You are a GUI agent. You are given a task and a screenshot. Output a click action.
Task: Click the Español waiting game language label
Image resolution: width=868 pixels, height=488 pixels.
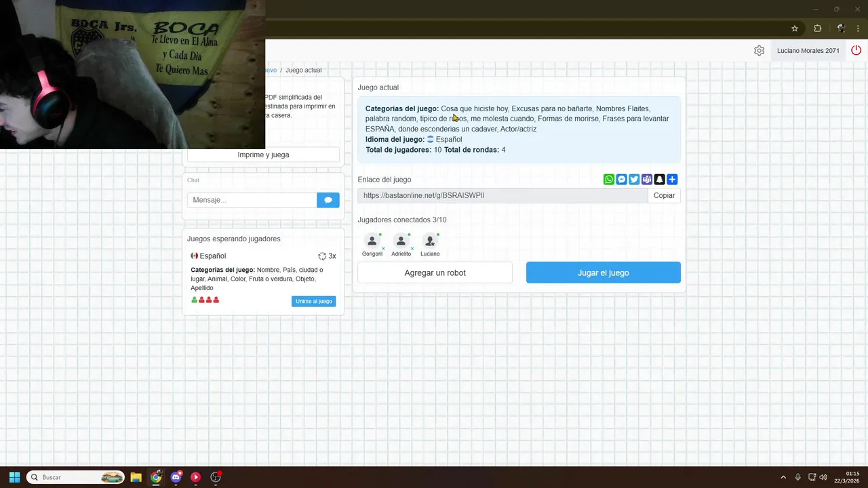click(212, 256)
